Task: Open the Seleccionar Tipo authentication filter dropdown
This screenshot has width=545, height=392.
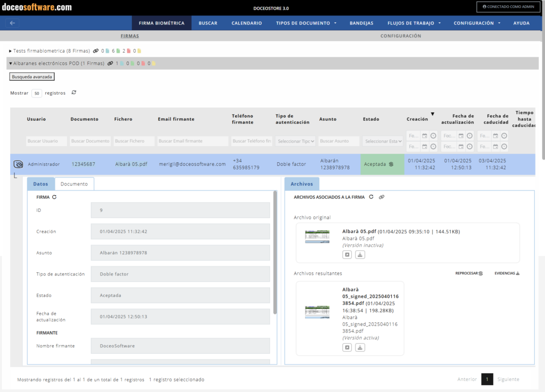Action: point(296,141)
